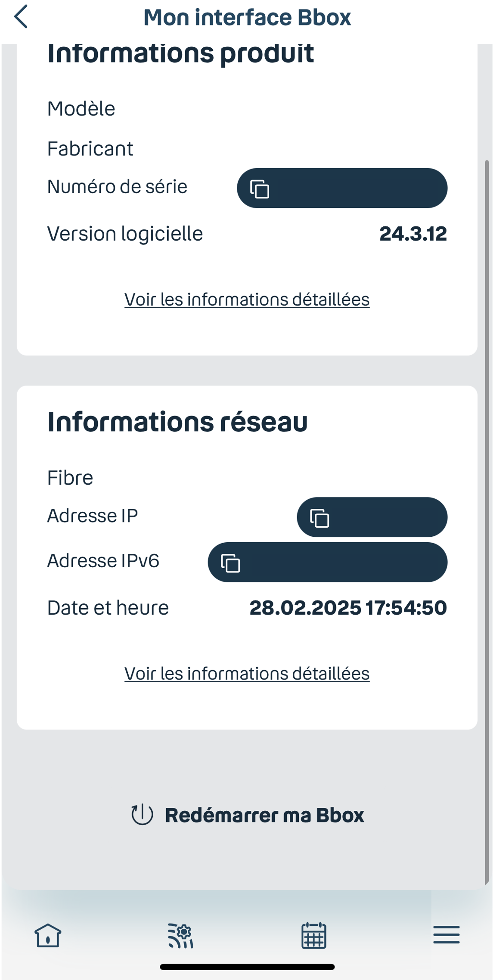
Task: Select the Fabricant row
Action: [90, 148]
